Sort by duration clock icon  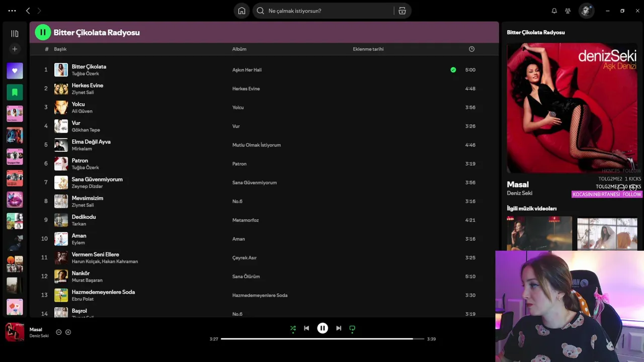pos(471,49)
